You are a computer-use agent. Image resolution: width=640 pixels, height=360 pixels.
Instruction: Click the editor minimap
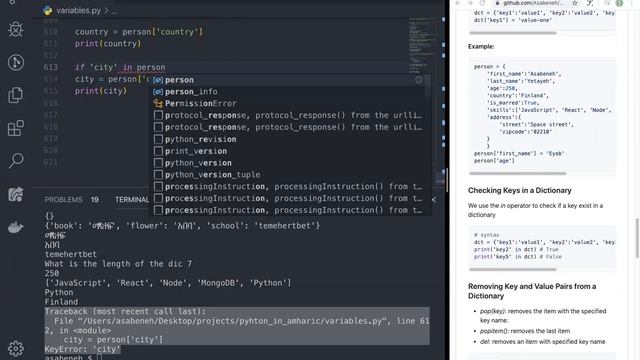click(x=422, y=45)
